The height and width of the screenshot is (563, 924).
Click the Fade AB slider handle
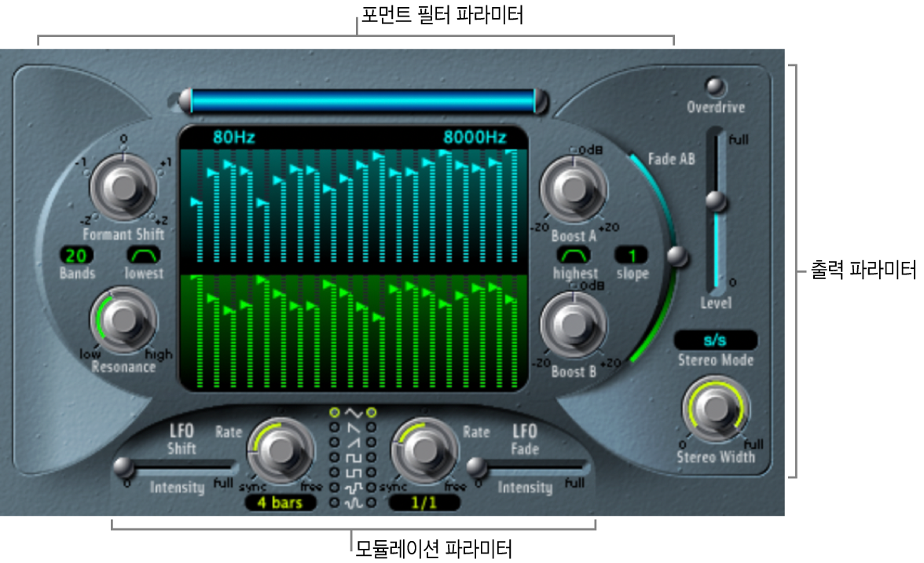[x=677, y=256]
